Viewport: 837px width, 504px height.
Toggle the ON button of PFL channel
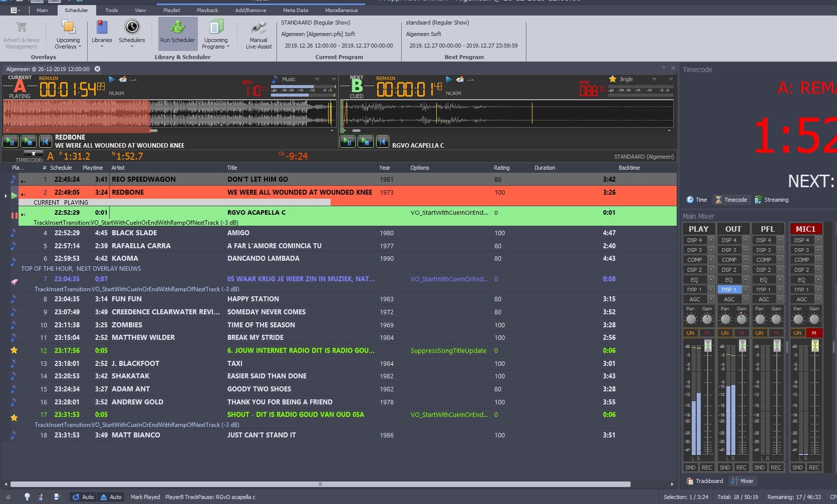(759, 333)
